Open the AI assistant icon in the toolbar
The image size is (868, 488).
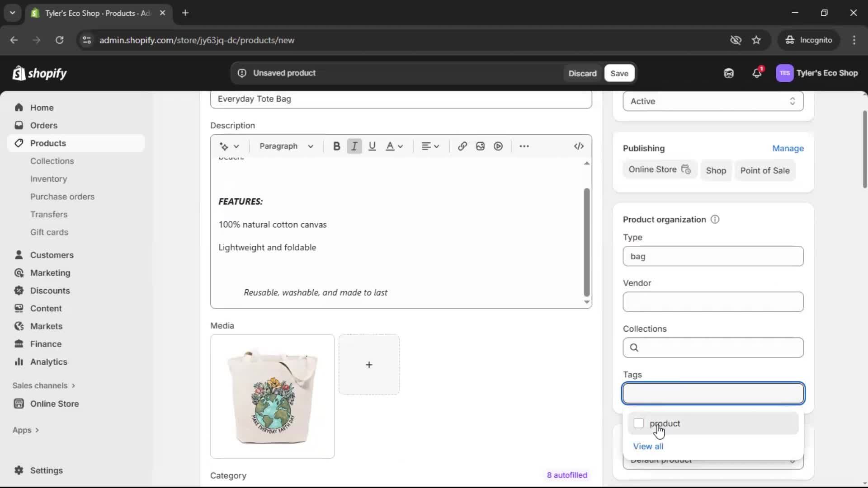click(x=729, y=73)
